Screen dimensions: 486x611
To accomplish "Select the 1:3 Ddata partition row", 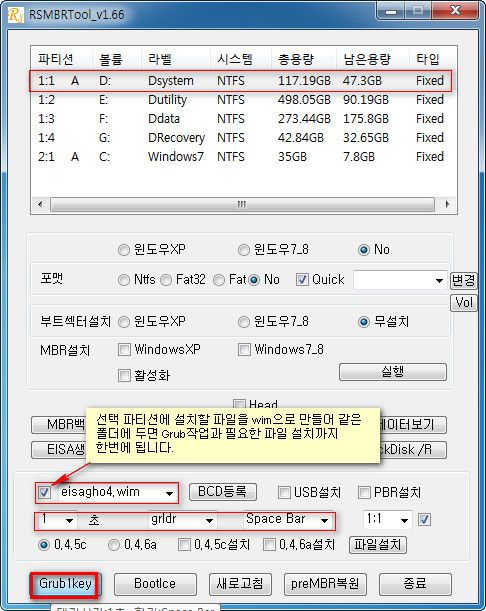I will 240,119.
